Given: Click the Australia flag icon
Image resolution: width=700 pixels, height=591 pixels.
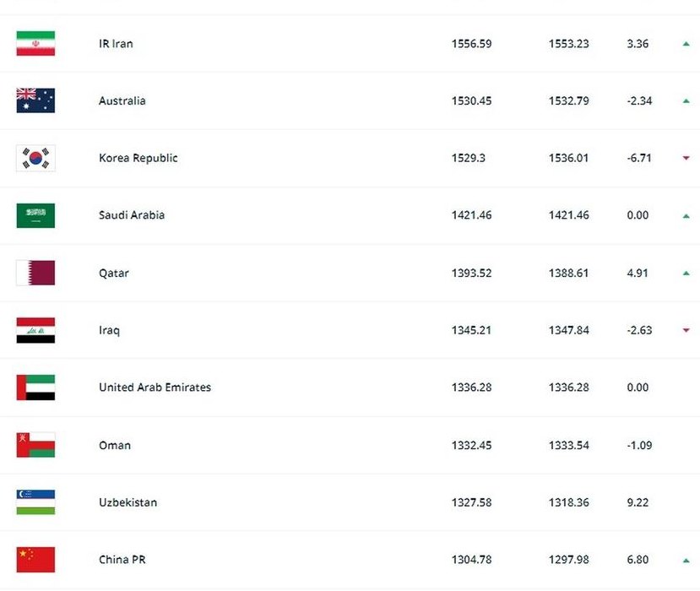Looking at the screenshot, I should pos(35,100).
